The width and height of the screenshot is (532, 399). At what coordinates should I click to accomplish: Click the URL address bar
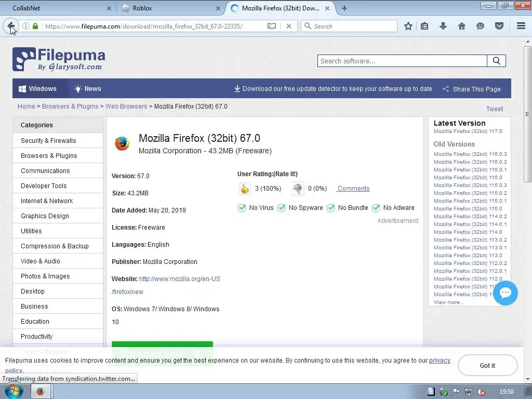154,26
